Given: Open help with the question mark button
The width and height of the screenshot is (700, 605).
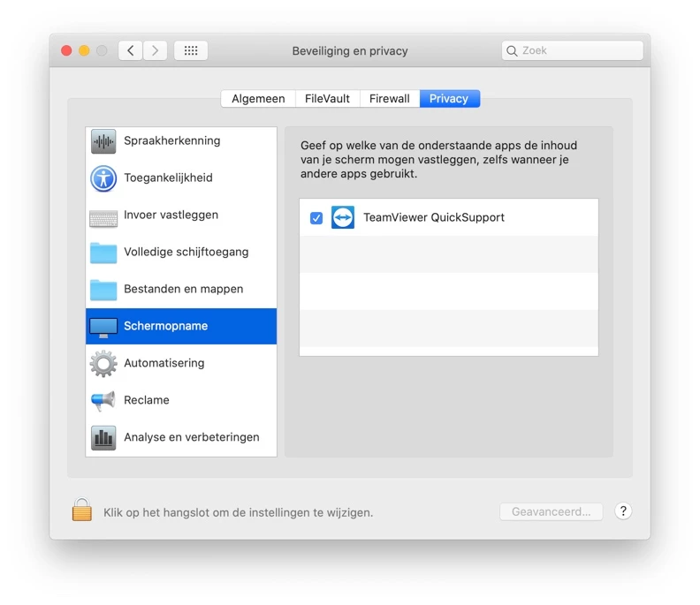Looking at the screenshot, I should click(623, 510).
